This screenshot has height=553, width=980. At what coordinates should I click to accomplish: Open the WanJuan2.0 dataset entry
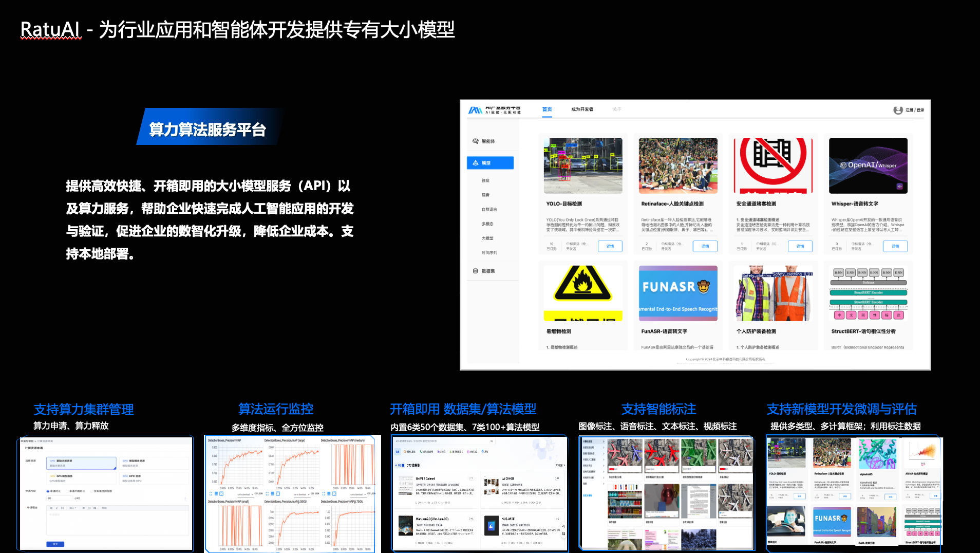[436, 529]
